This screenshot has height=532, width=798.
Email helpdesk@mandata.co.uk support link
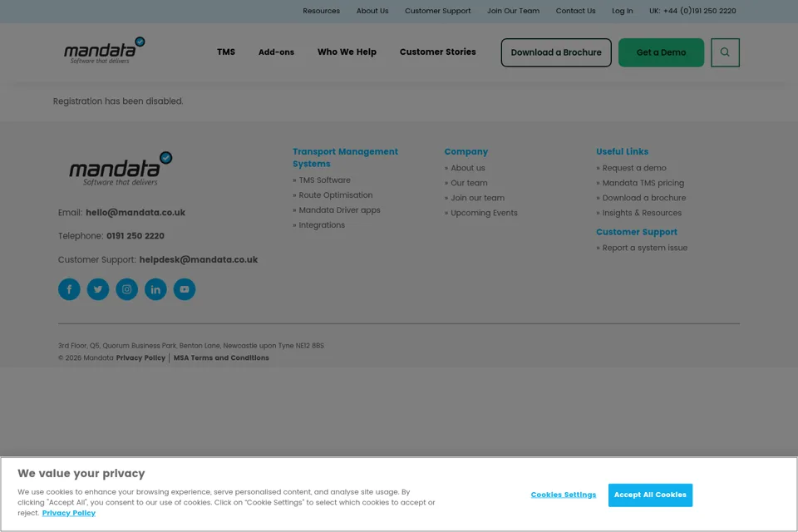coord(199,259)
